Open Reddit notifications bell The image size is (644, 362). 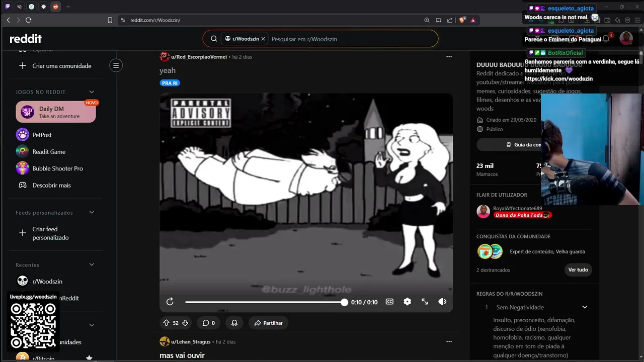pos(606,39)
